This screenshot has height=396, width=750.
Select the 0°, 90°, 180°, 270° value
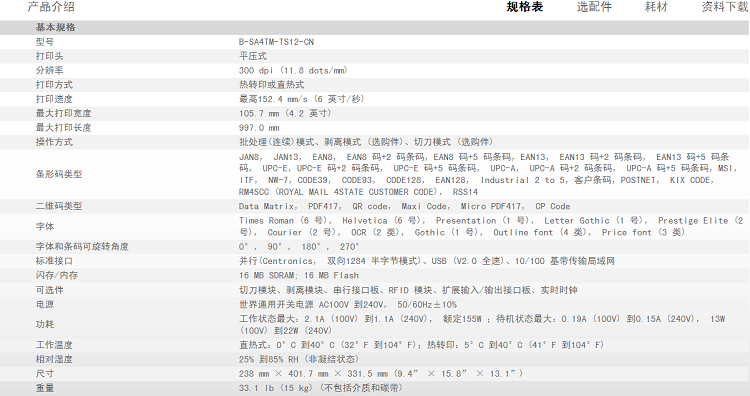pyautogui.click(x=299, y=247)
